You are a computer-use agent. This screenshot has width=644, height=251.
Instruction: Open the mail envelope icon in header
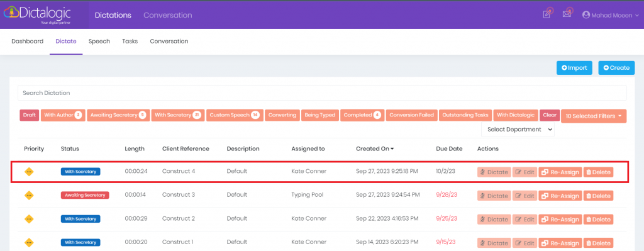coord(567,14)
